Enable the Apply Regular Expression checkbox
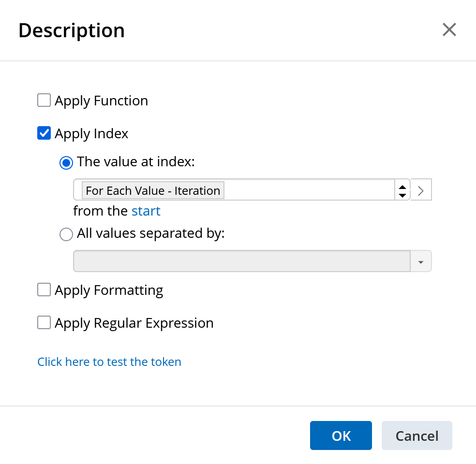 click(x=44, y=323)
